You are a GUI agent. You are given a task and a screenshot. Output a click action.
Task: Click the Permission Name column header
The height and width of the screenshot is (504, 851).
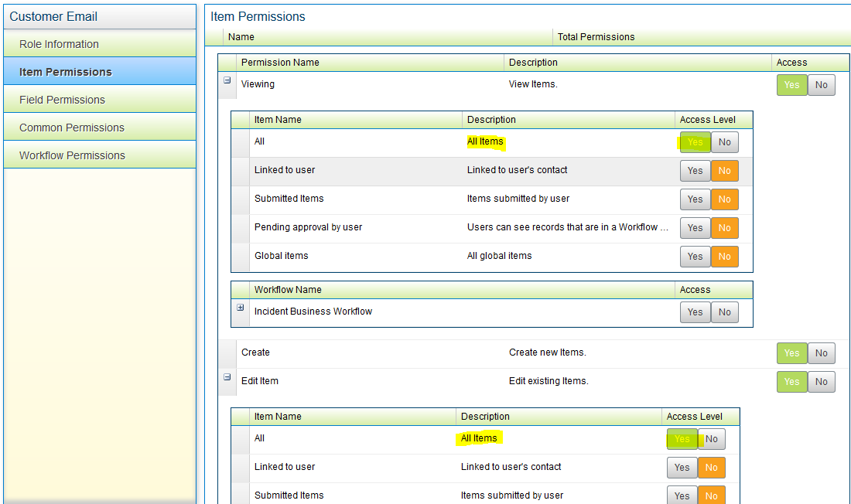pos(280,63)
